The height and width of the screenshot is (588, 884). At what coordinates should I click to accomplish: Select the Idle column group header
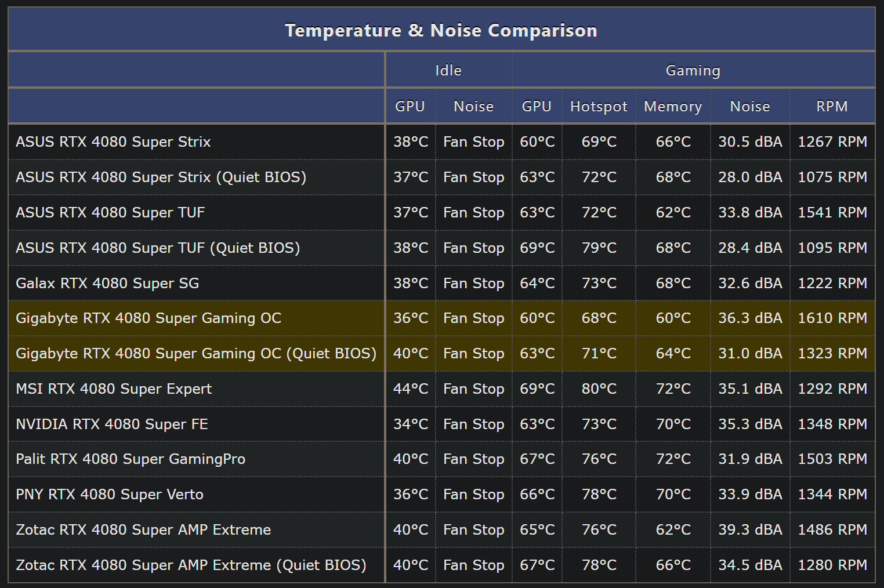[x=448, y=70]
